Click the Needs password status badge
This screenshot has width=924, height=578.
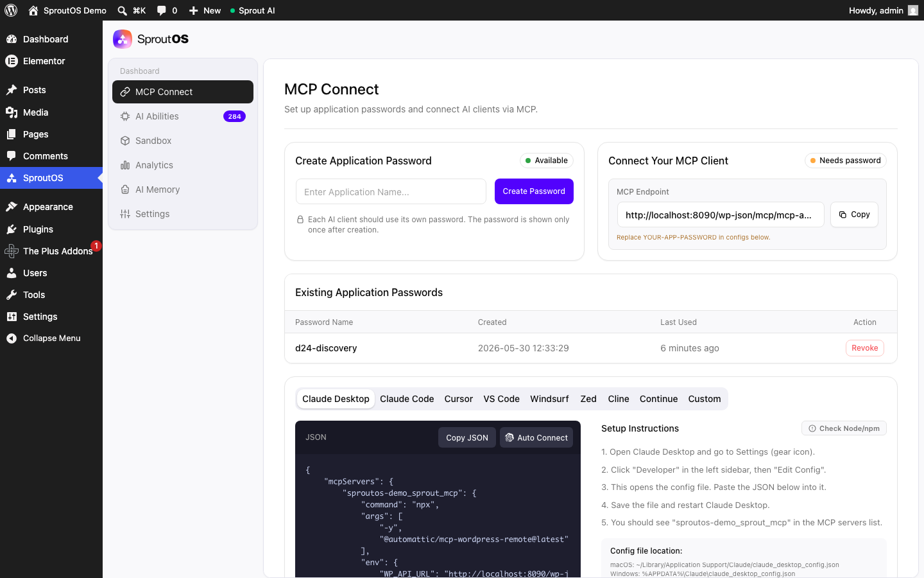pos(846,161)
